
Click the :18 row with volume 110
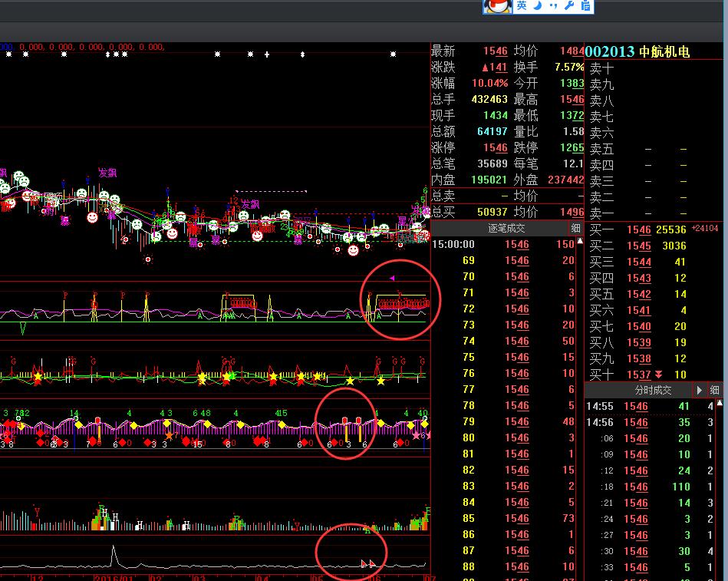click(x=650, y=487)
